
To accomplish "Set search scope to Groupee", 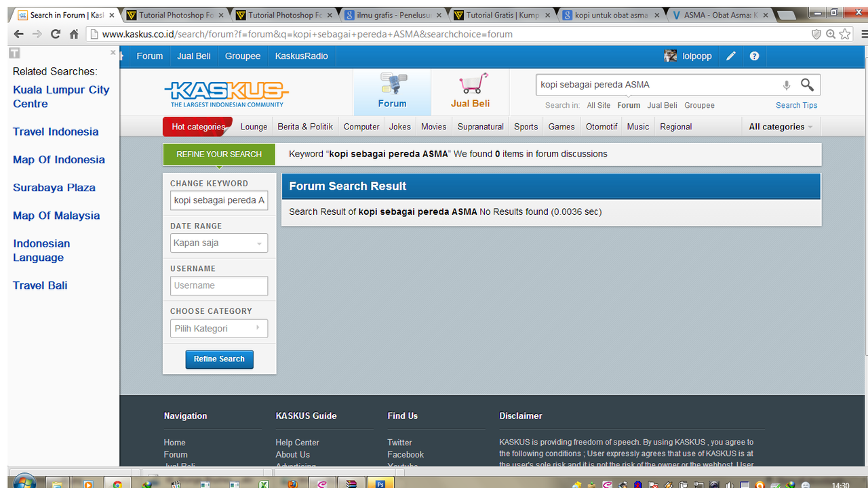I will 699,106.
